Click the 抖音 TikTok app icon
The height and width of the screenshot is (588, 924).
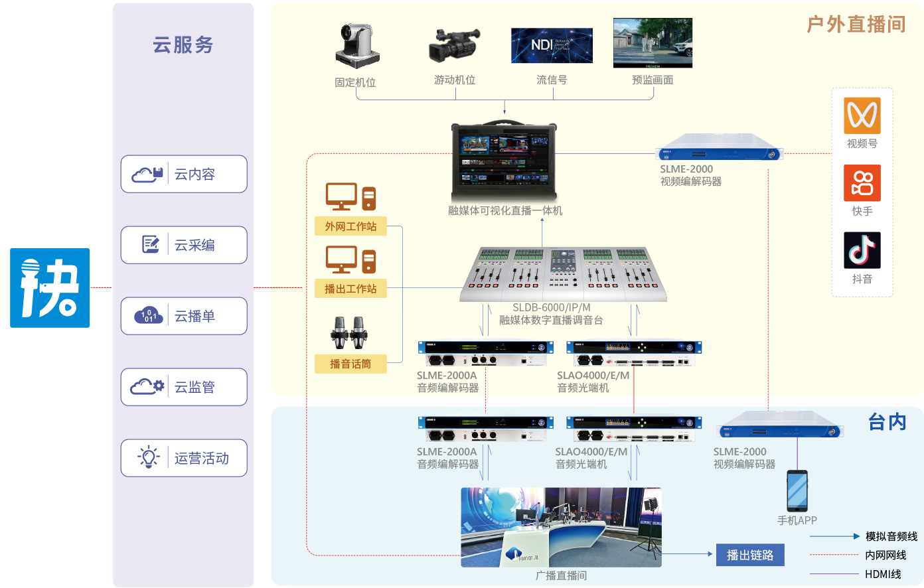pyautogui.click(x=862, y=250)
